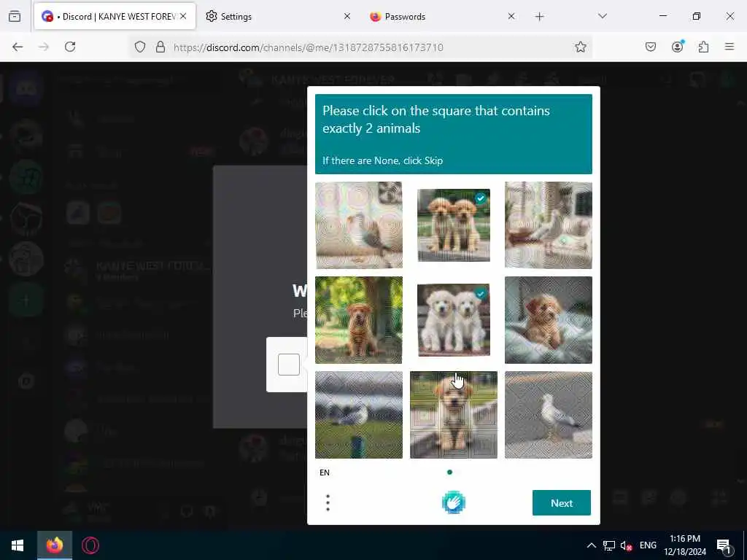Click the discord.com address bar URL
The height and width of the screenshot is (560, 747).
tap(309, 47)
